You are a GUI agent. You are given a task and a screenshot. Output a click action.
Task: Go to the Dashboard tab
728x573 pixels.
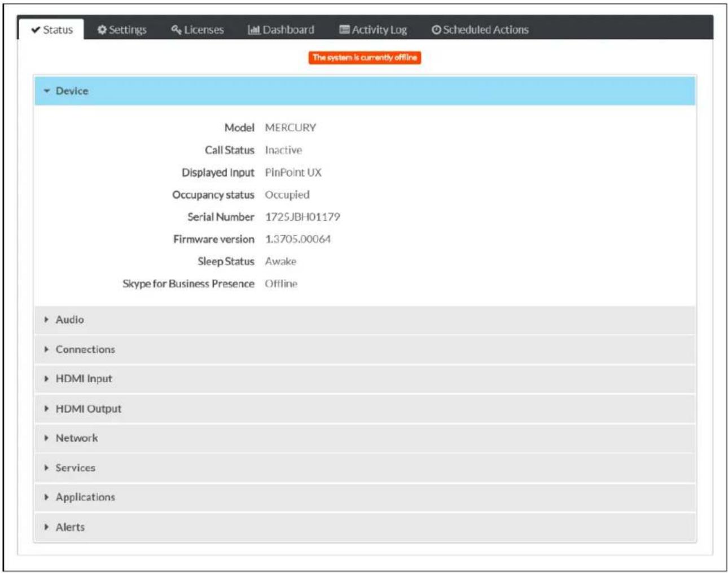[281, 29]
